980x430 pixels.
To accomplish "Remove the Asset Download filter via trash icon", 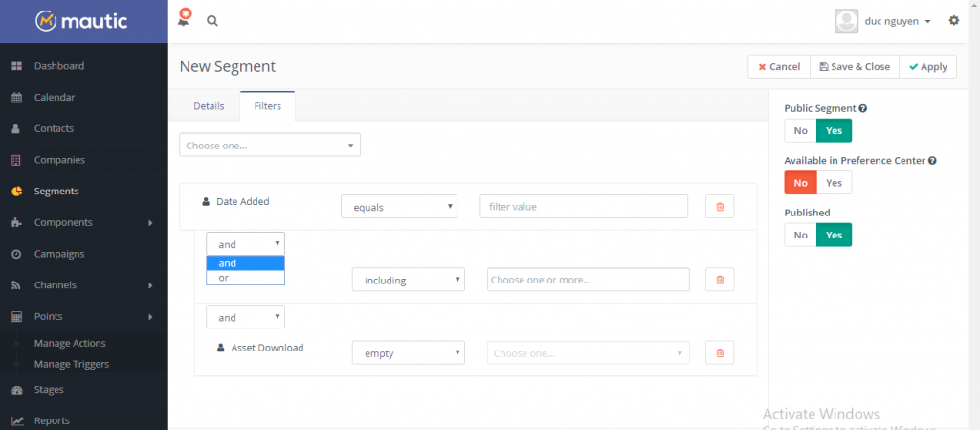I will [x=720, y=352].
